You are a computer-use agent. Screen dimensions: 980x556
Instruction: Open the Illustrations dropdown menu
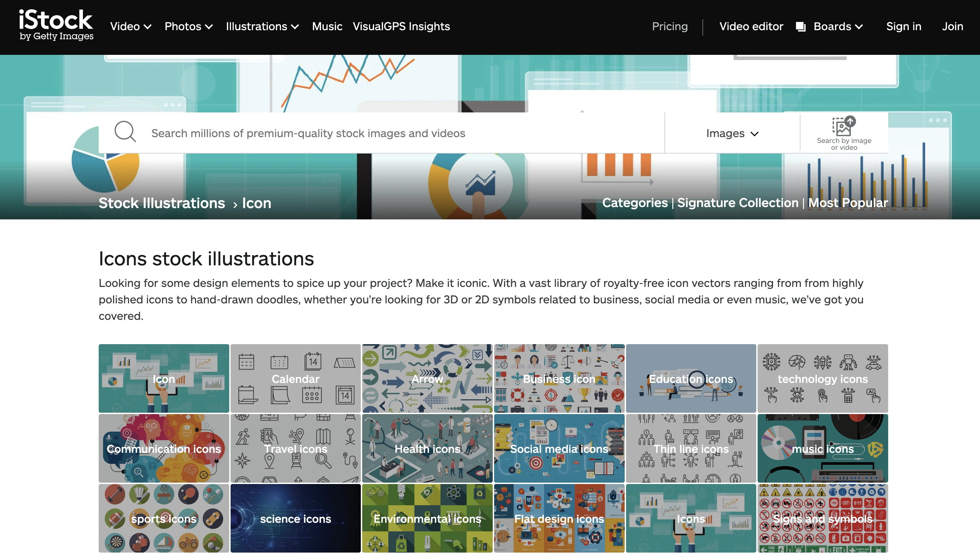pos(262,26)
